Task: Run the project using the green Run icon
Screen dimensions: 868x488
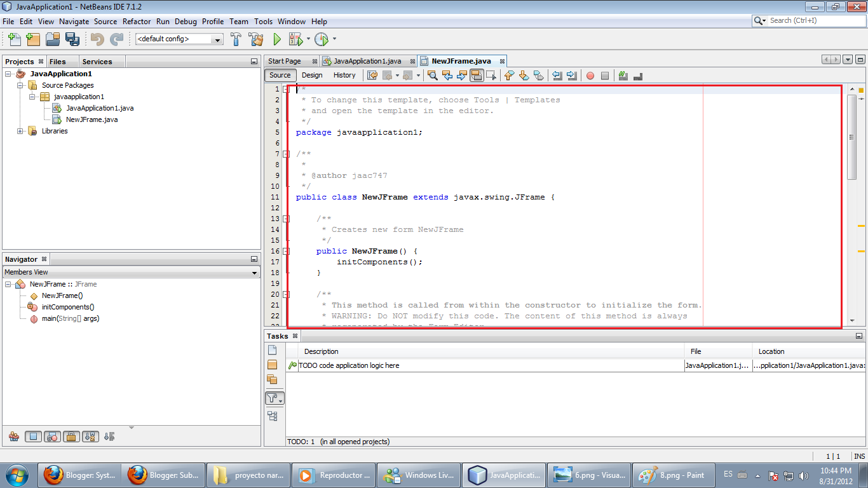Action: (x=277, y=39)
